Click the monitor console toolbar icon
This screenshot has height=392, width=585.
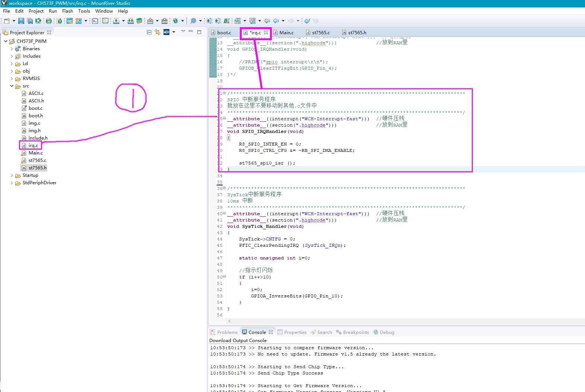[x=105, y=21]
